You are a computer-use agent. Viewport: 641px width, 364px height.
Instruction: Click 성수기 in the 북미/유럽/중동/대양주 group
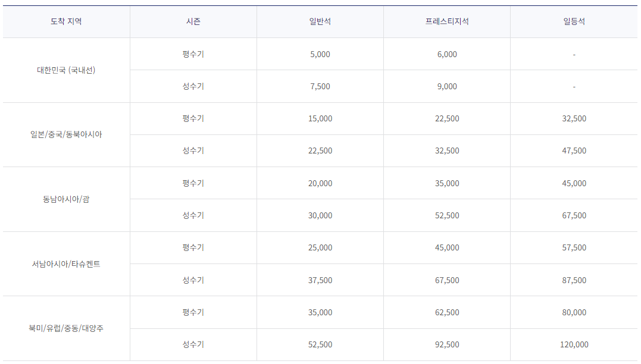pyautogui.click(x=193, y=344)
